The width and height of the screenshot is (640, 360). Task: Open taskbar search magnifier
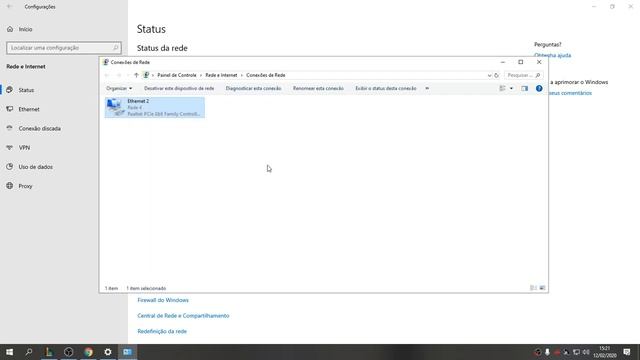click(x=29, y=352)
